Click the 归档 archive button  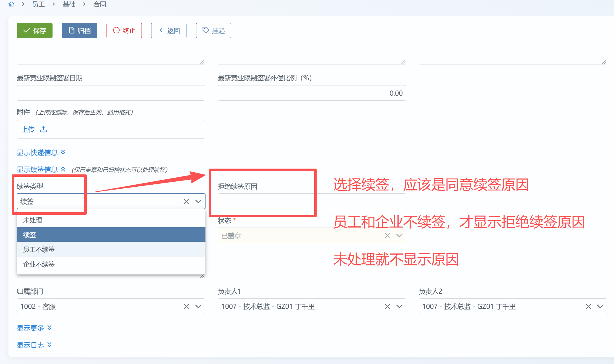click(x=79, y=30)
